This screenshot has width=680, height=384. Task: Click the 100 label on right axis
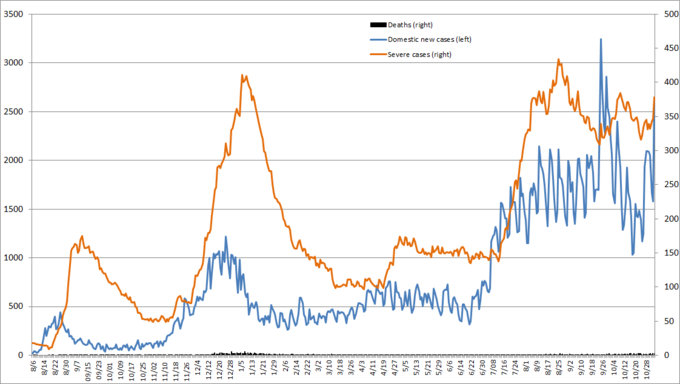point(670,287)
